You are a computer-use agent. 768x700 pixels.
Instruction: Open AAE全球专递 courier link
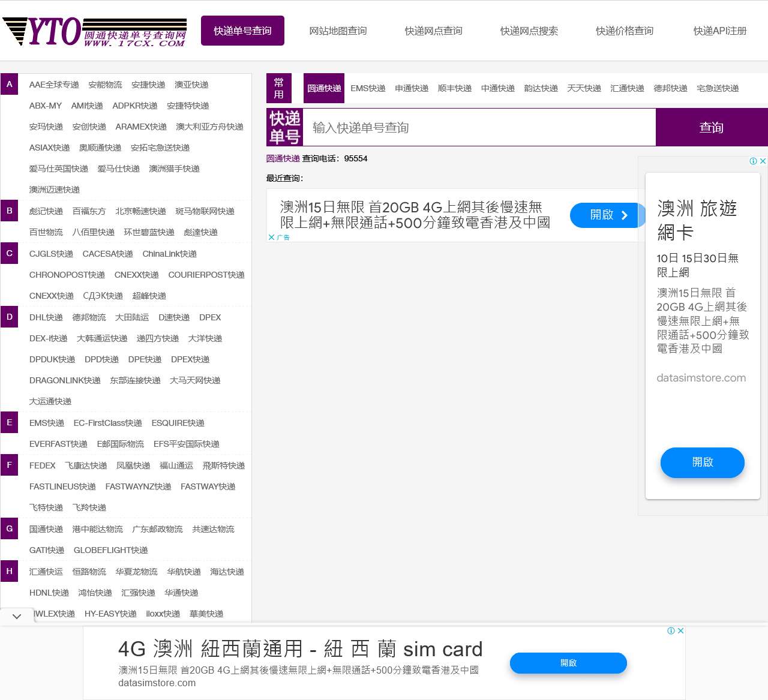(x=54, y=85)
